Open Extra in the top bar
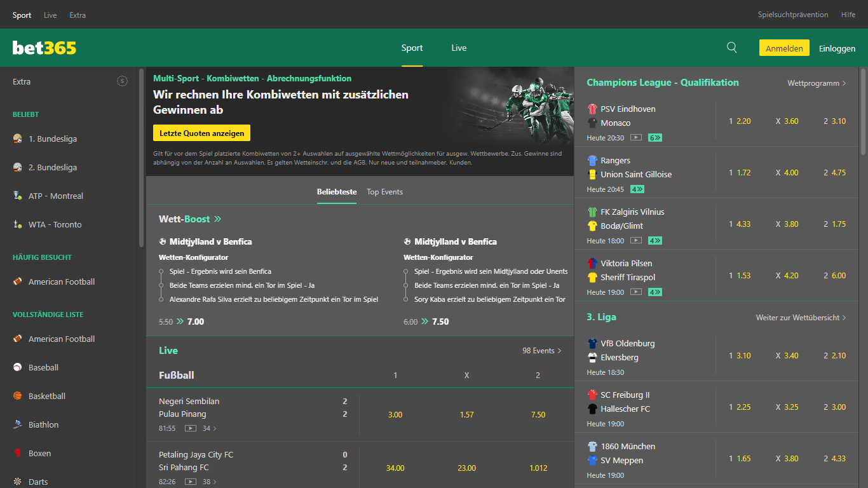 click(x=78, y=15)
